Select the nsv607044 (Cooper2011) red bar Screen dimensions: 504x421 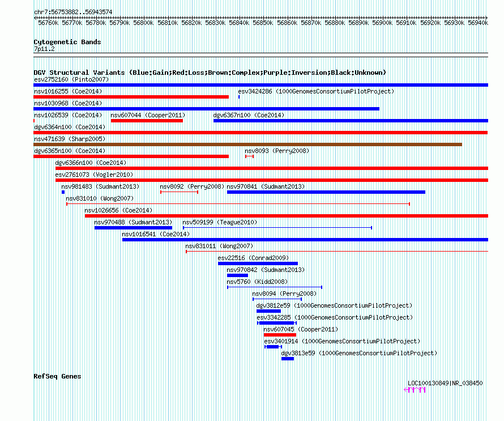(x=147, y=121)
